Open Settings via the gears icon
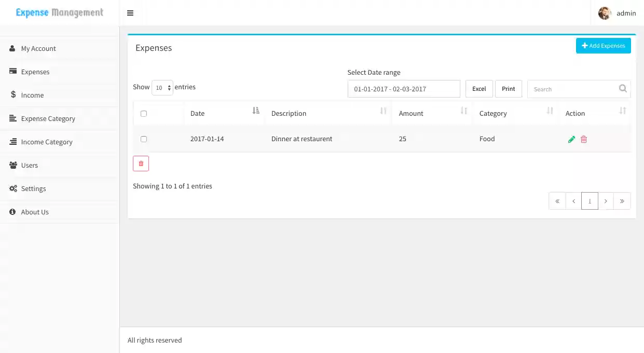Screen dimensions: 644x353 12,188
